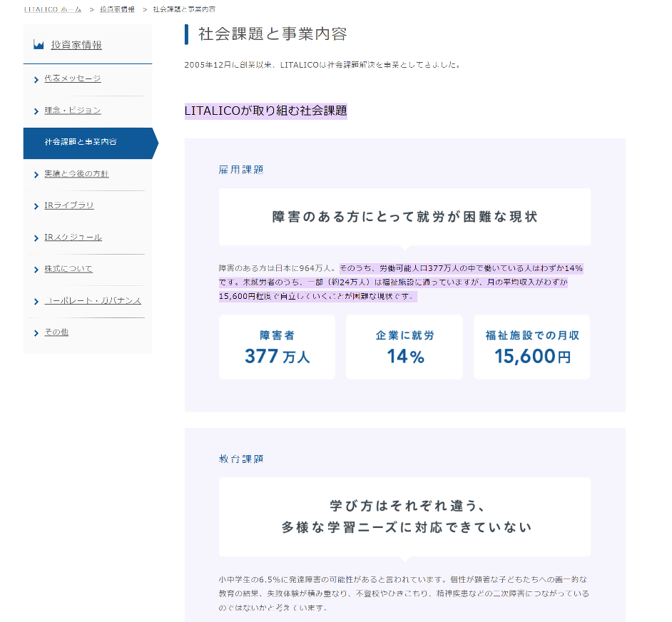
Task: Open 投資家情報 in the breadcrumb trail
Action: point(117,9)
